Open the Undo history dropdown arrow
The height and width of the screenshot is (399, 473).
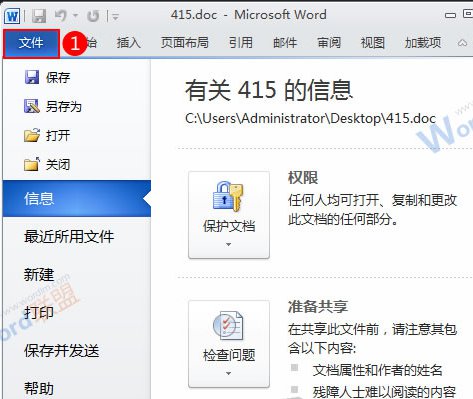pyautogui.click(x=75, y=15)
